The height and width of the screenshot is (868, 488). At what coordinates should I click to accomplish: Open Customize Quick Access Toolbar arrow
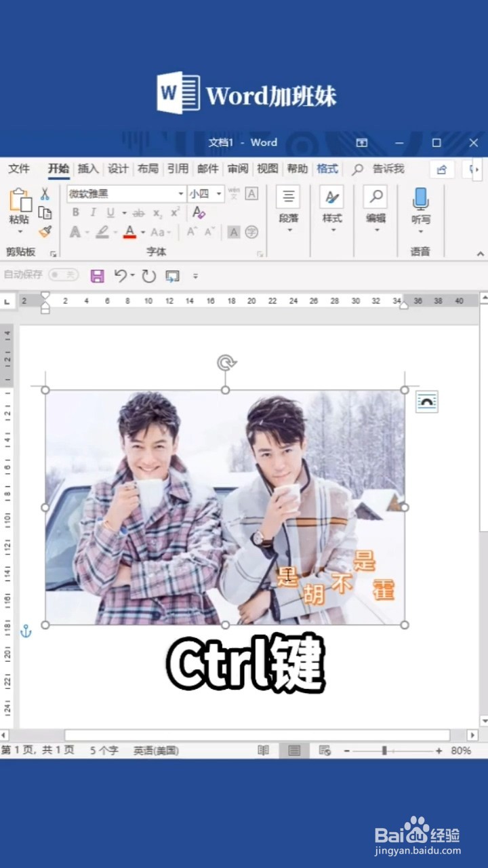(196, 276)
